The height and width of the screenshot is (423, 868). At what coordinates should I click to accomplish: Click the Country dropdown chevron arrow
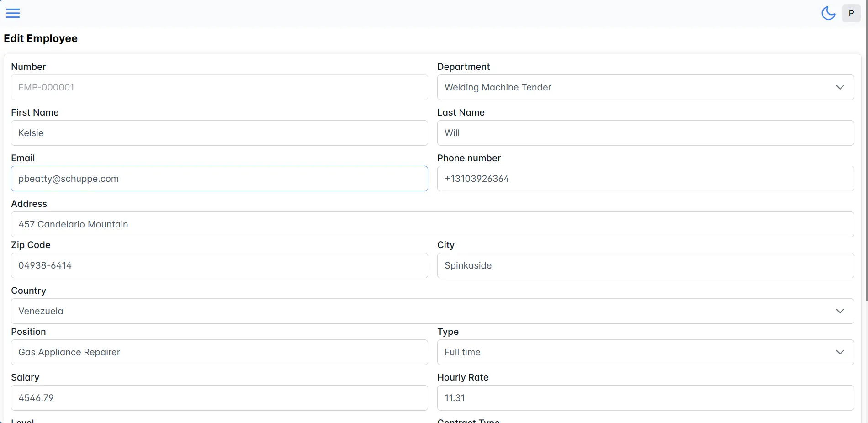click(840, 311)
